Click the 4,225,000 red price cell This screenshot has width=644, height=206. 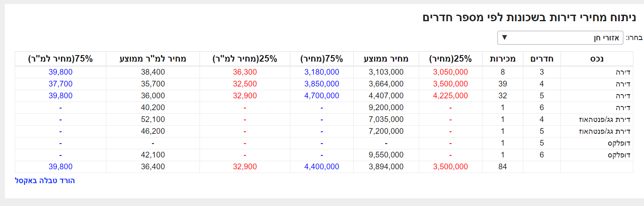(x=450, y=96)
